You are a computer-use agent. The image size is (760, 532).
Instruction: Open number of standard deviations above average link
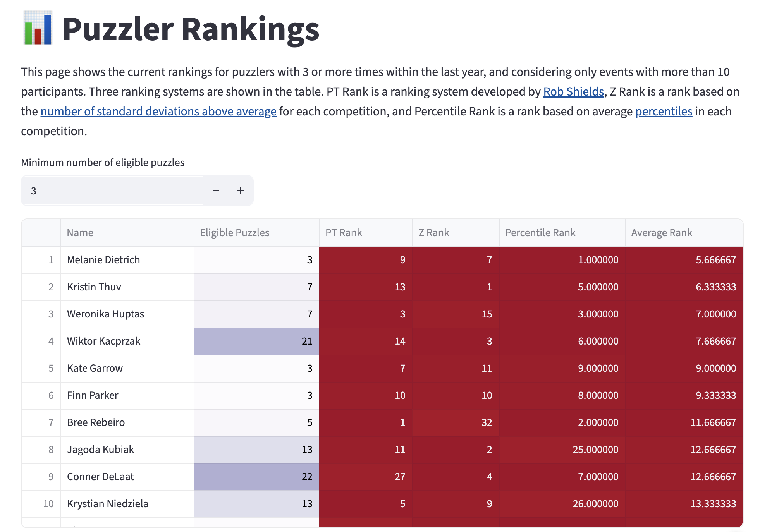[158, 112]
